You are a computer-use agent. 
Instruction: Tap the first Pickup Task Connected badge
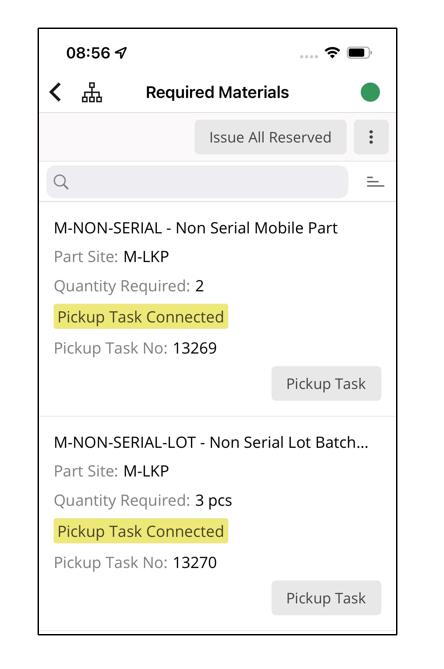(x=141, y=317)
